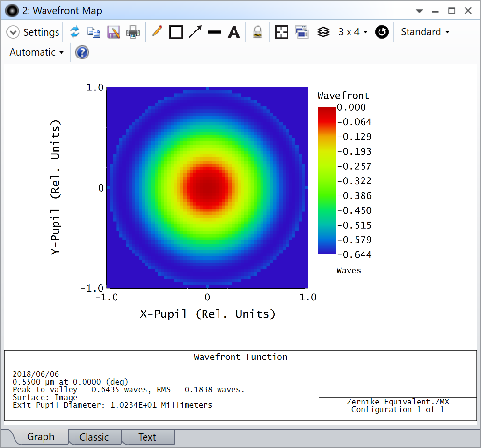Refresh the wavefront map plot

(x=74, y=31)
